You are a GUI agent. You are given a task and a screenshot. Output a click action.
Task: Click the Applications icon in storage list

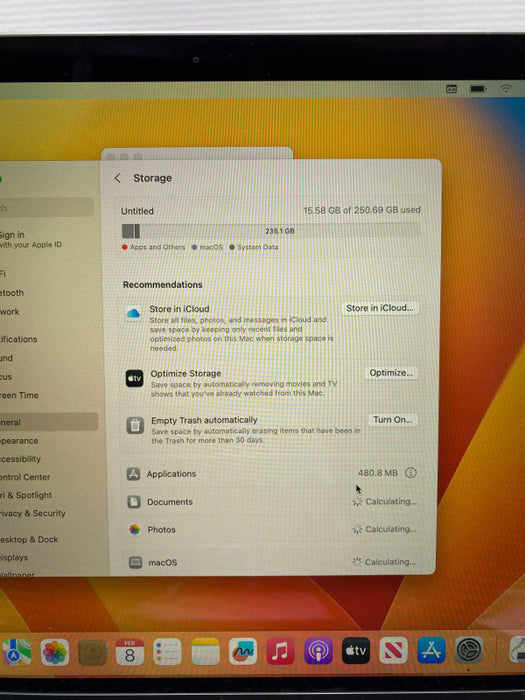coord(133,474)
